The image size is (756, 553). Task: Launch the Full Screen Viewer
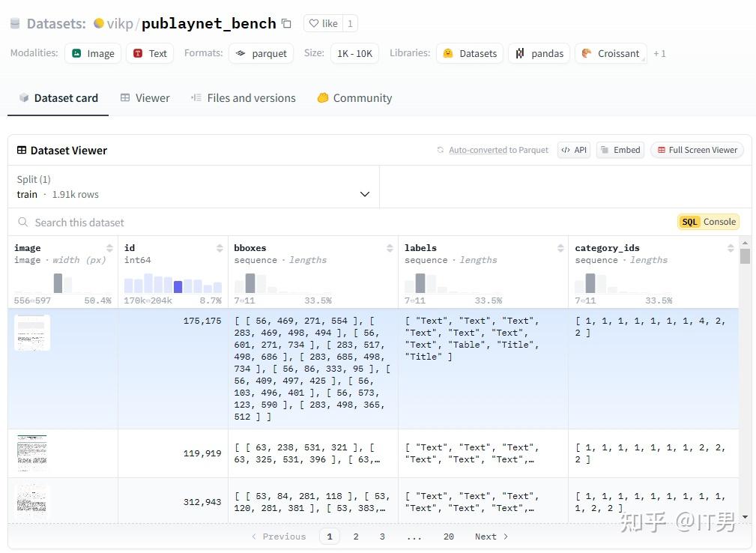[x=697, y=150]
